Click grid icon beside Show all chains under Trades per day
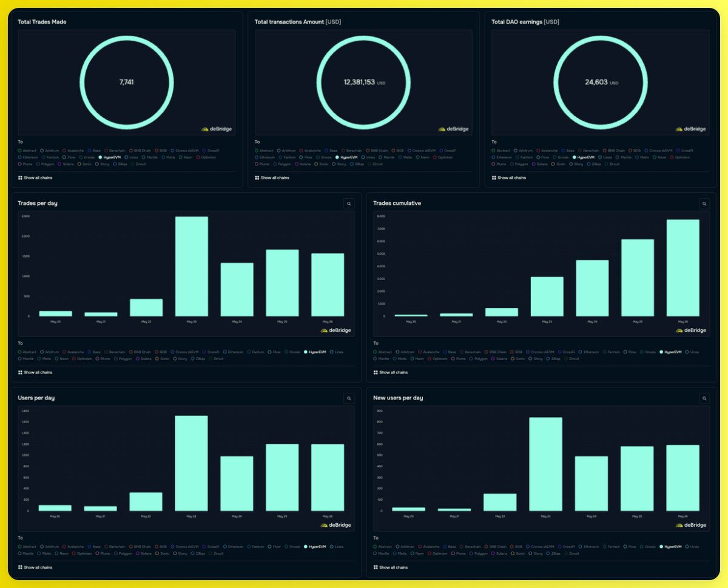The image size is (728, 588). (20, 372)
